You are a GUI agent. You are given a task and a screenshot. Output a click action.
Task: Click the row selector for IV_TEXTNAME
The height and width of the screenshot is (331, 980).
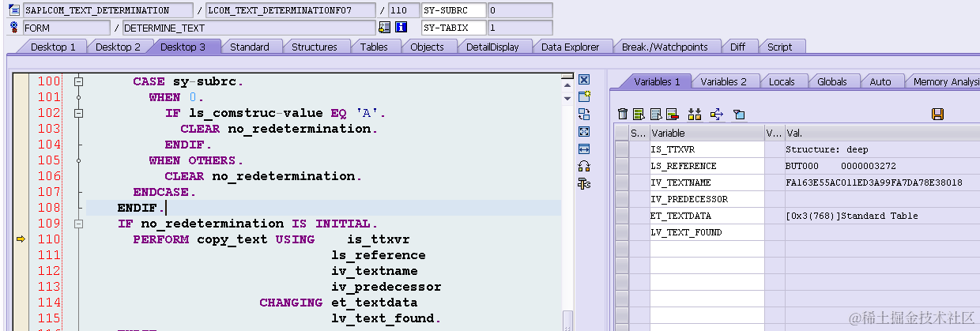[x=622, y=182]
